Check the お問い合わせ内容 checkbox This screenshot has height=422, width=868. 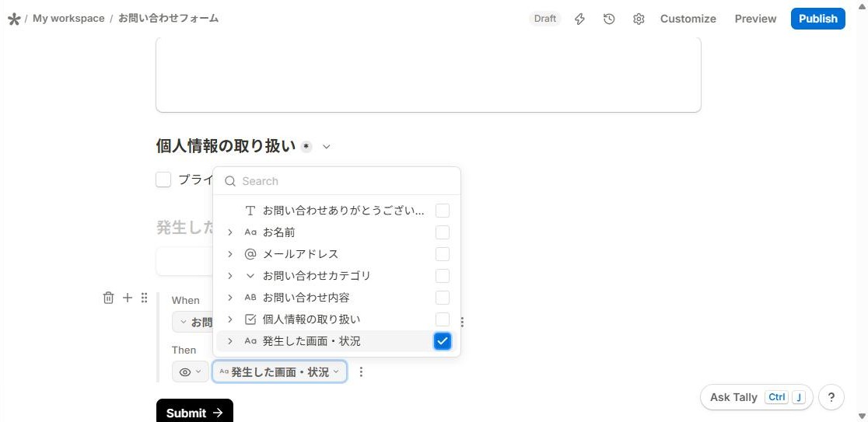(x=443, y=298)
